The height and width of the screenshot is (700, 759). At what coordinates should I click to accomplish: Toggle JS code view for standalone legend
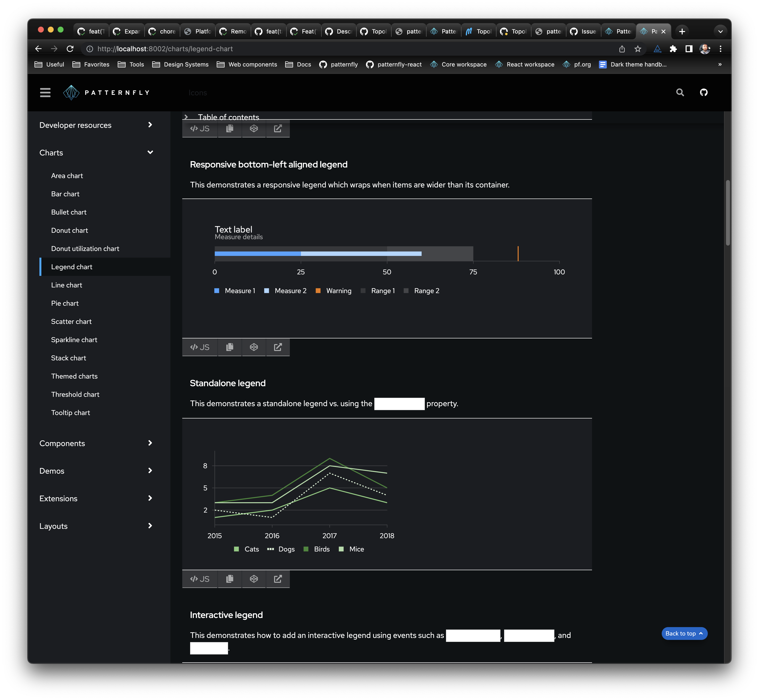pos(200,579)
